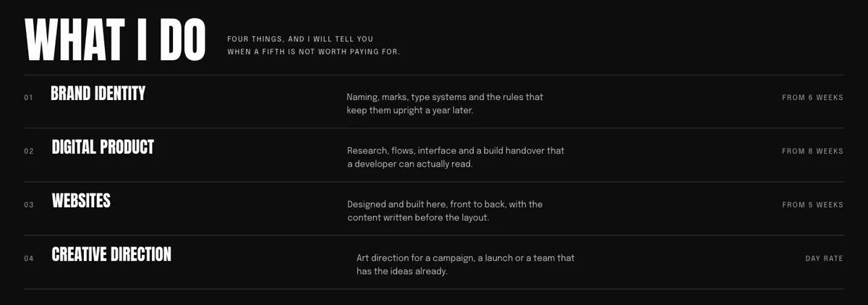Click the 02 row number
The image size is (868, 305).
point(29,151)
